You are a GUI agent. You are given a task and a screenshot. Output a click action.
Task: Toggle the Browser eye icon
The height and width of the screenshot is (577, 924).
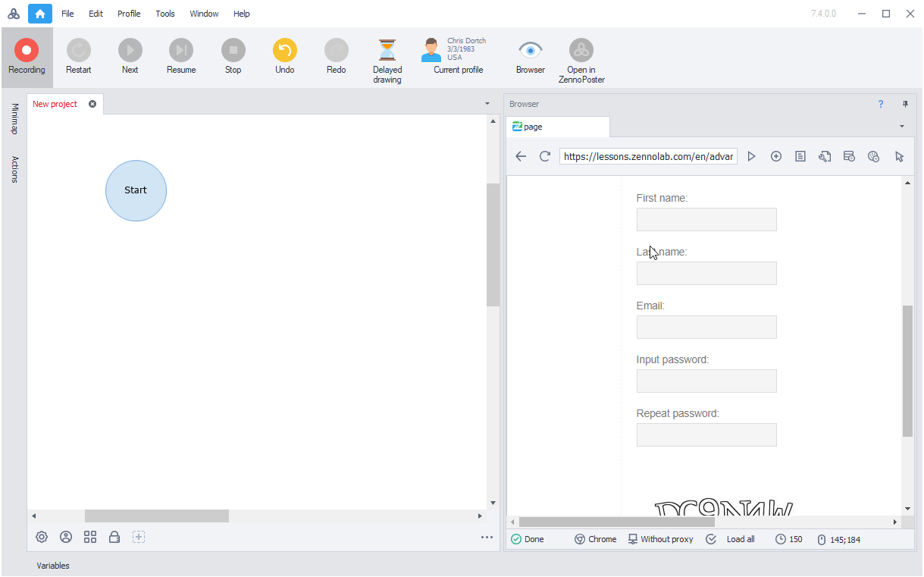coord(530,51)
